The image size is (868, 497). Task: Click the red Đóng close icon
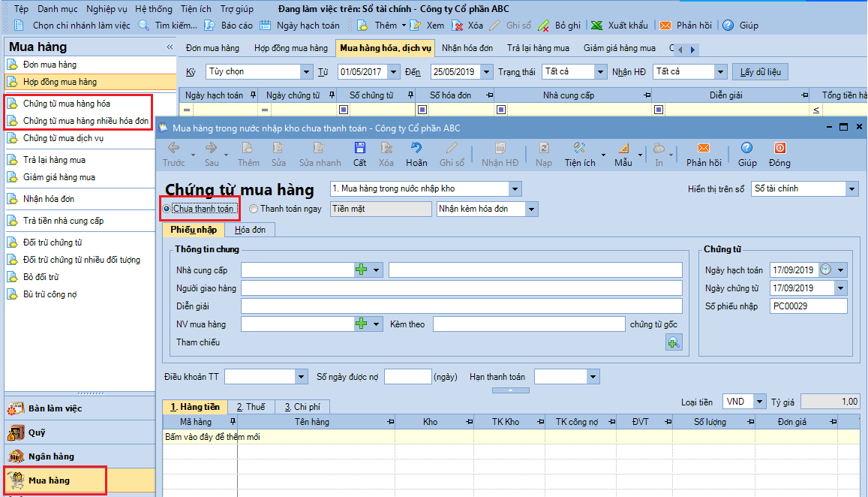(x=779, y=148)
